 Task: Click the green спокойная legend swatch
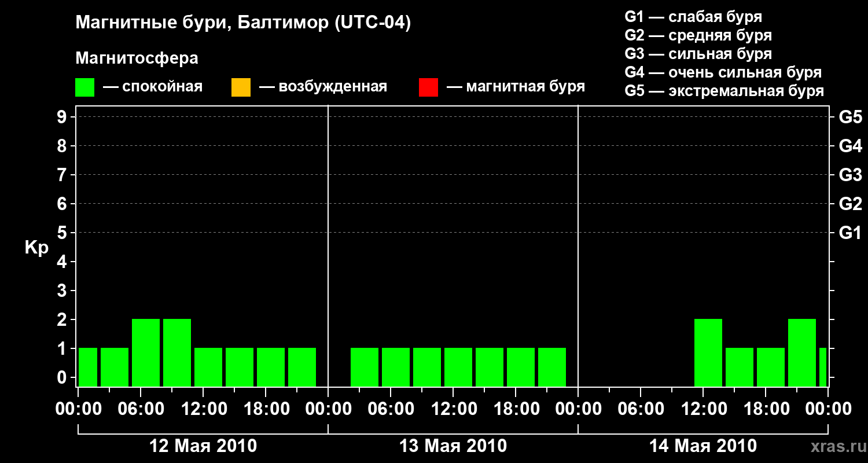[x=85, y=87]
